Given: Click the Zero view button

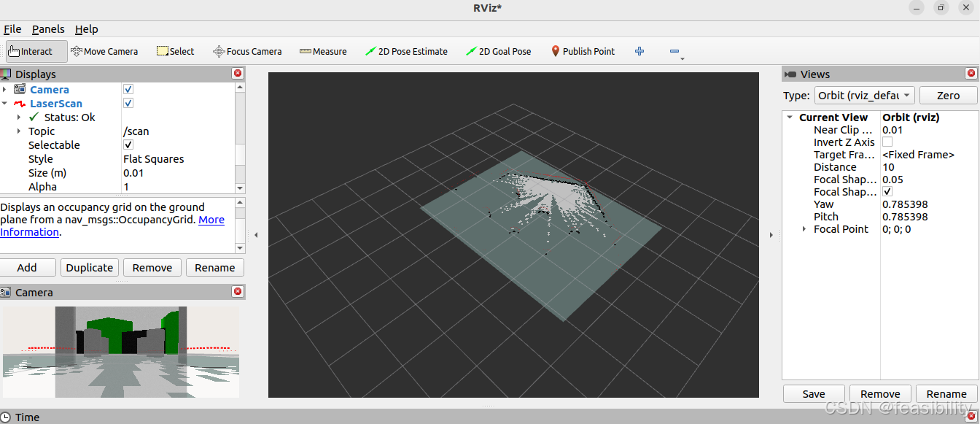Looking at the screenshot, I should 948,95.
